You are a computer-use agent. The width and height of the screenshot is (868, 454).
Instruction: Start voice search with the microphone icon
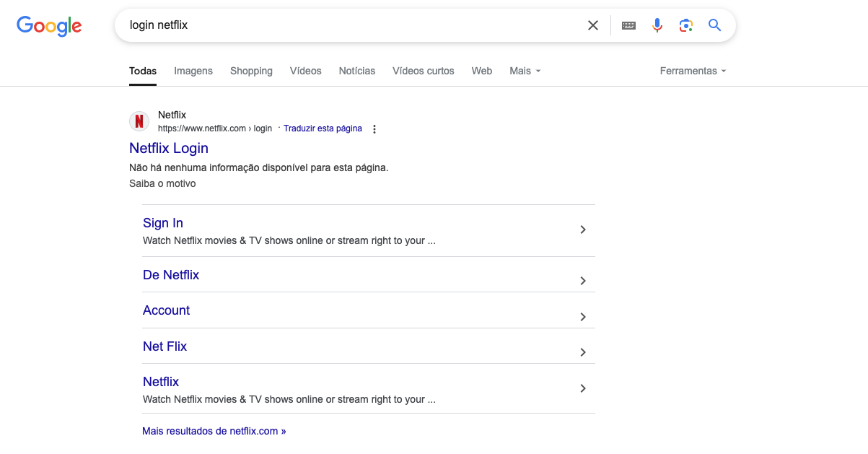[x=657, y=25]
